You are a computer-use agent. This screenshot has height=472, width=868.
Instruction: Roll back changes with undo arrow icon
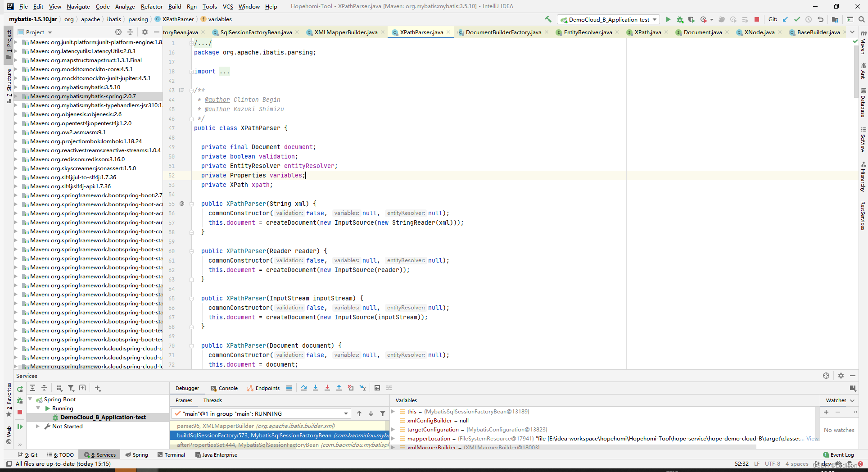coord(821,19)
